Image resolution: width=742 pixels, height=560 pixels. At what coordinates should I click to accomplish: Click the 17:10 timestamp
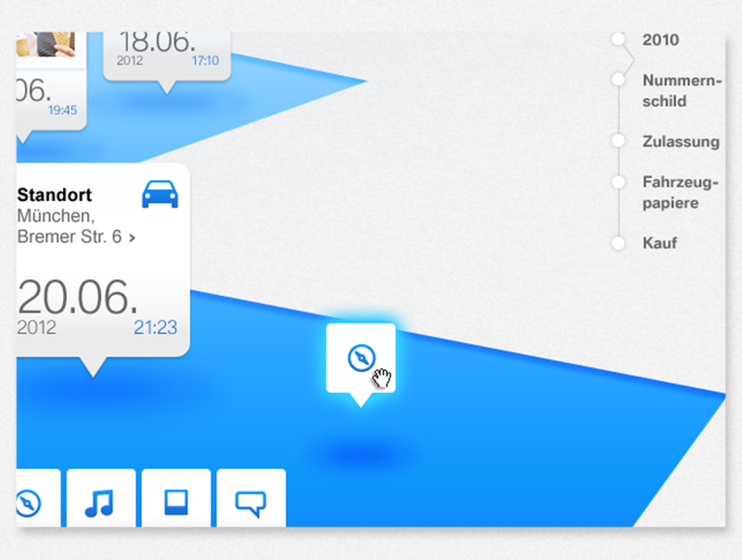205,61
